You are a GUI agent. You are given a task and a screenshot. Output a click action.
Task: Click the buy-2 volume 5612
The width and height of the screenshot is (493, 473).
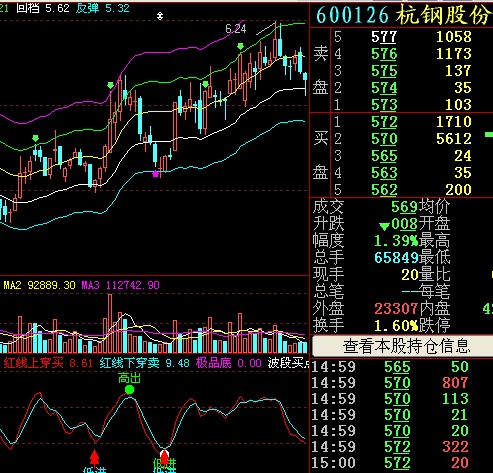tap(454, 139)
